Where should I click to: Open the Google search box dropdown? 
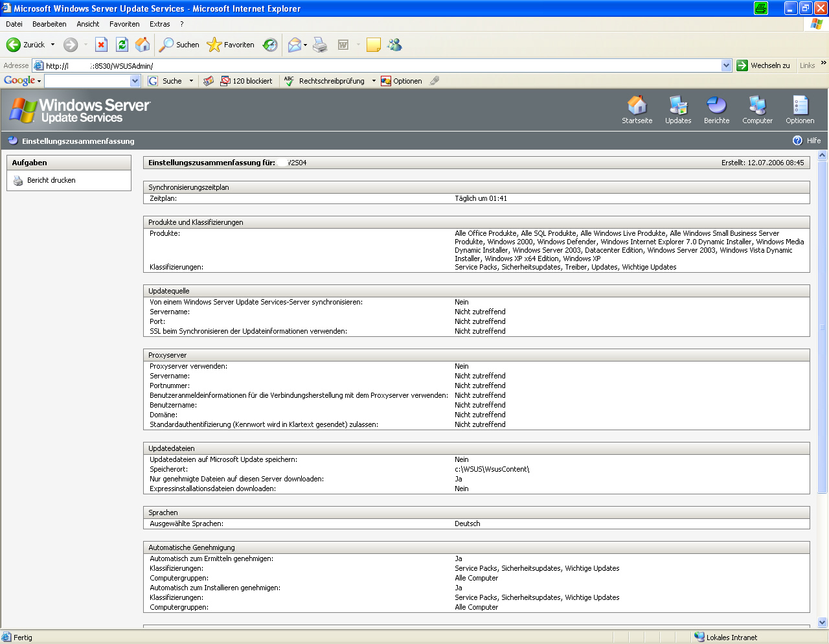pos(135,81)
